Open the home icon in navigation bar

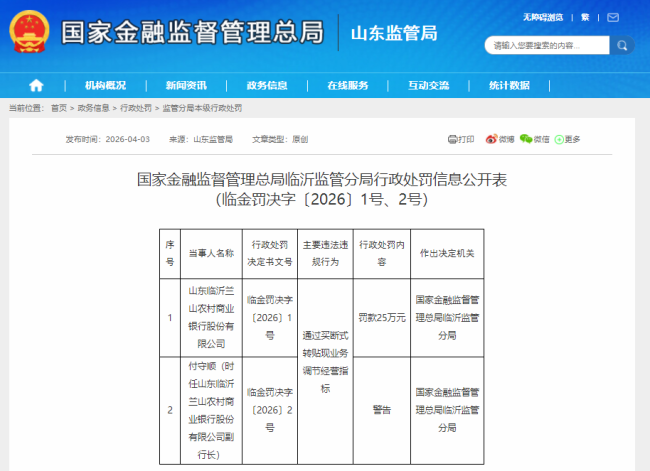pos(36,85)
